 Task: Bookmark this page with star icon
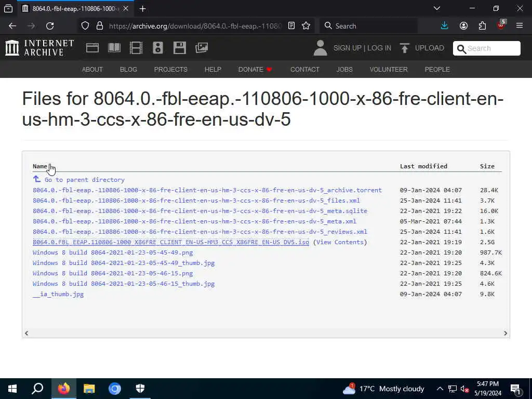[x=306, y=26]
